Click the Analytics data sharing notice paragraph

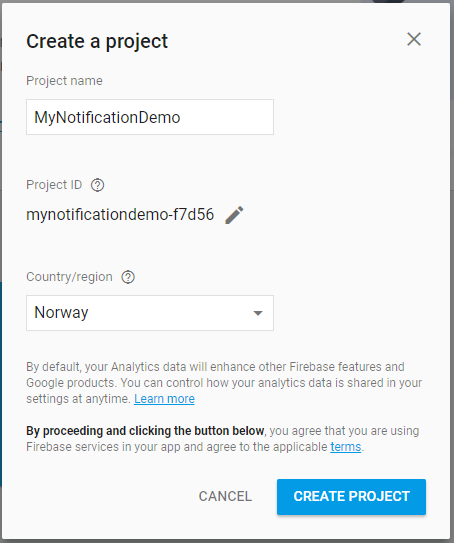[x=224, y=383]
